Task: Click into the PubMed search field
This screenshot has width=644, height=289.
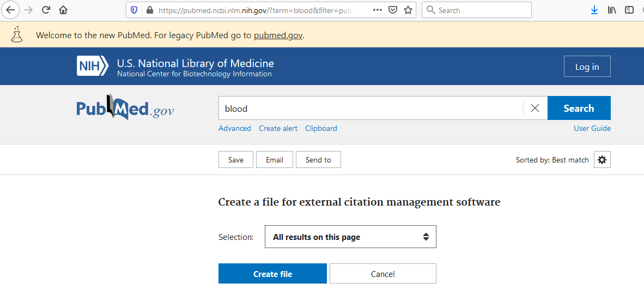Action: pyautogui.click(x=370, y=108)
